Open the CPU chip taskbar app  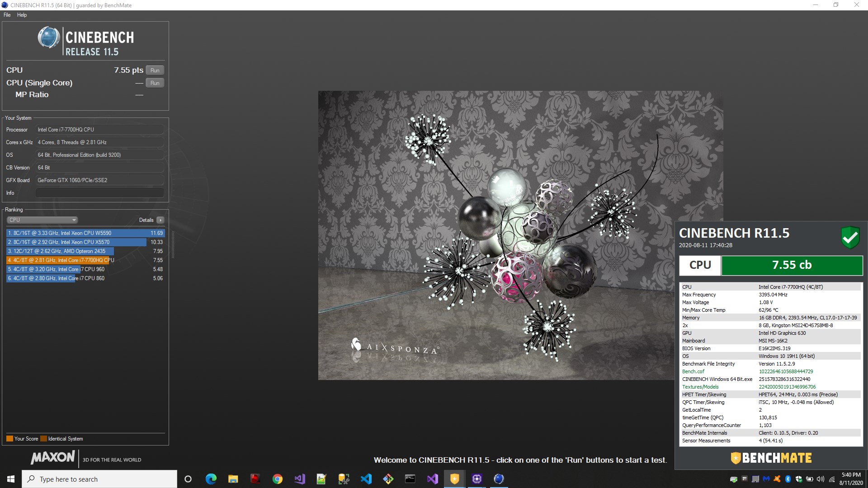(x=476, y=479)
